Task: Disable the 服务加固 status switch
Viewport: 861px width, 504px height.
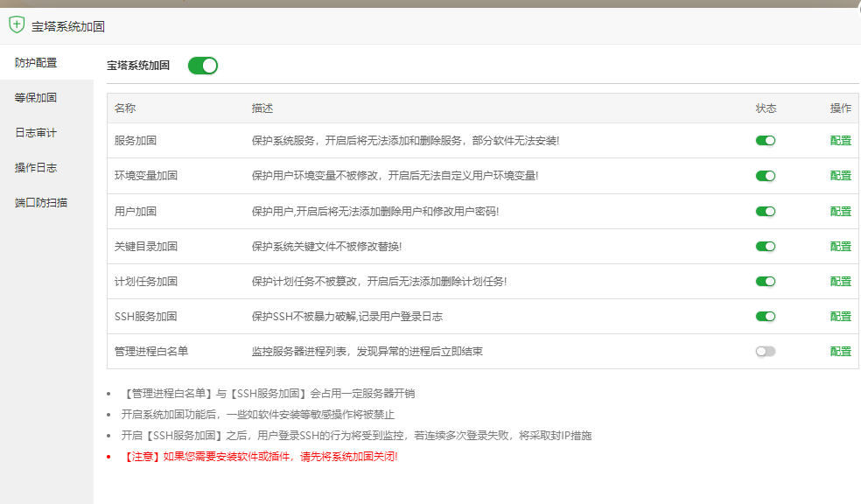Action: tap(766, 141)
